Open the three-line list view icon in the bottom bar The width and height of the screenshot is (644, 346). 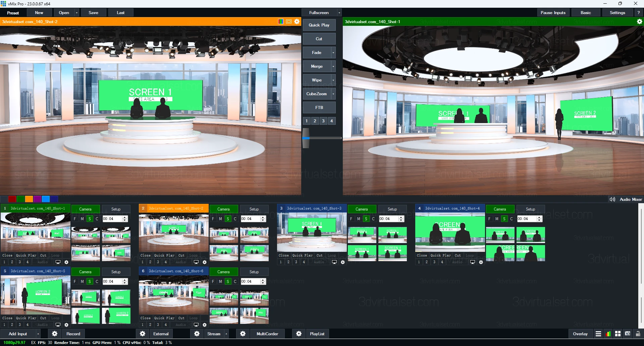tap(598, 334)
